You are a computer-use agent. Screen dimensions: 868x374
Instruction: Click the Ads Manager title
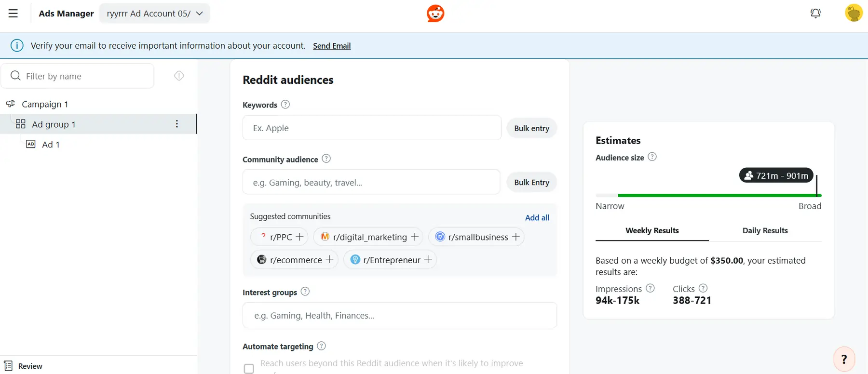(x=66, y=13)
